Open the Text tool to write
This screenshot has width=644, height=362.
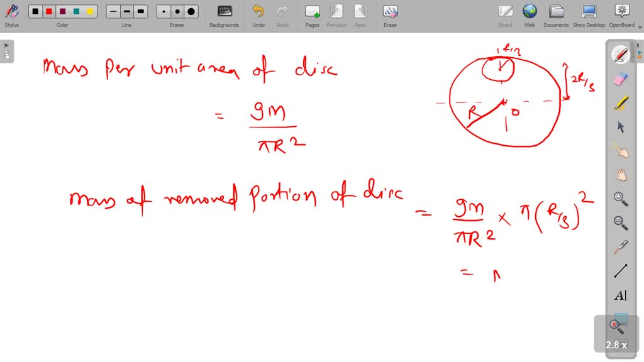coord(620,294)
